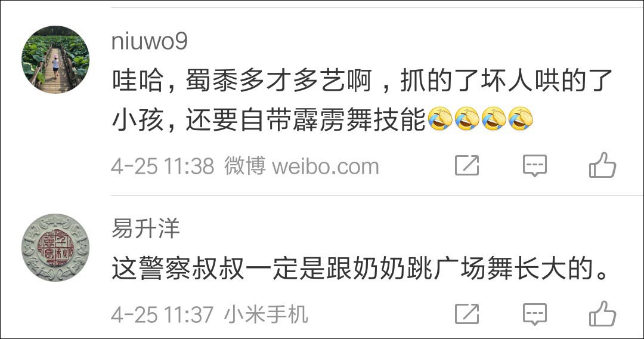This screenshot has height=339, width=644.
Task: Open 易升洋's red seal profile avatar
Action: pos(55,247)
